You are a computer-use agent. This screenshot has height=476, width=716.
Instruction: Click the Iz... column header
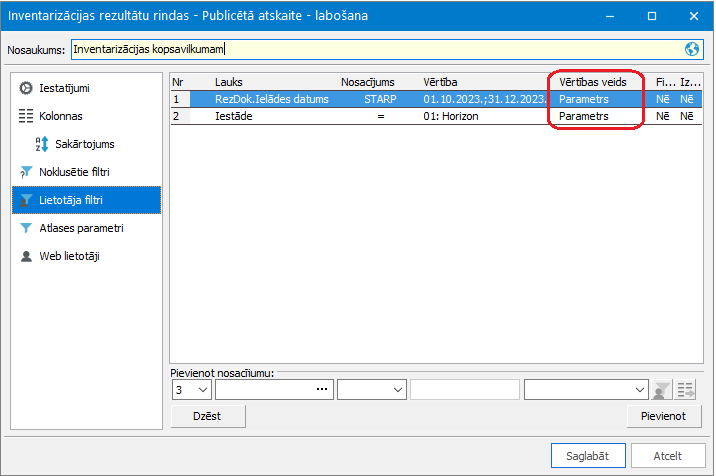click(690, 82)
